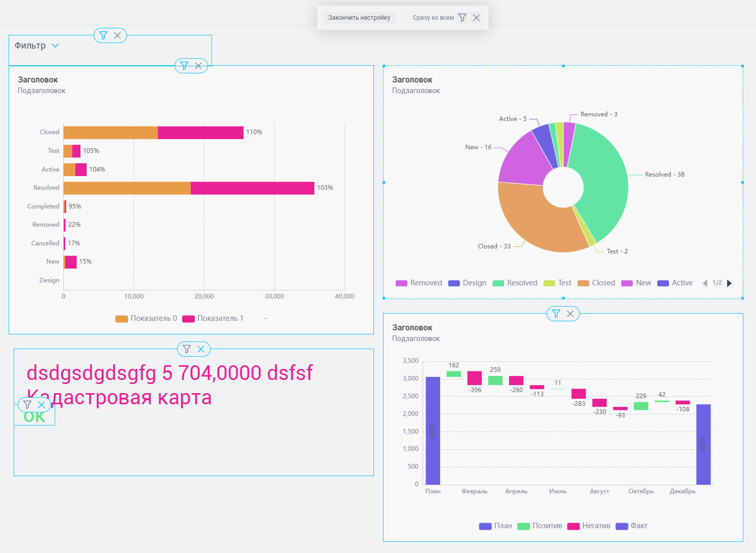Click the -396 waterfall bar
Image resolution: width=756 pixels, height=553 pixels.
tap(475, 378)
